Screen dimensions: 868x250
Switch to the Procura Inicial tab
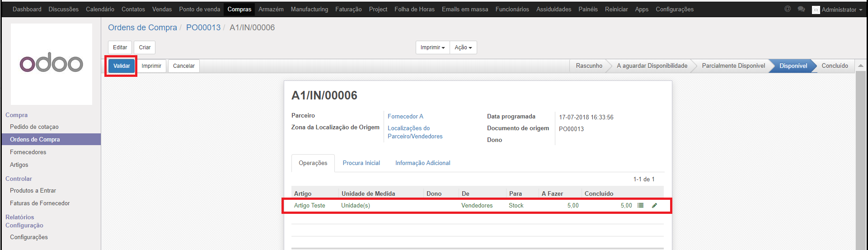pyautogui.click(x=361, y=163)
